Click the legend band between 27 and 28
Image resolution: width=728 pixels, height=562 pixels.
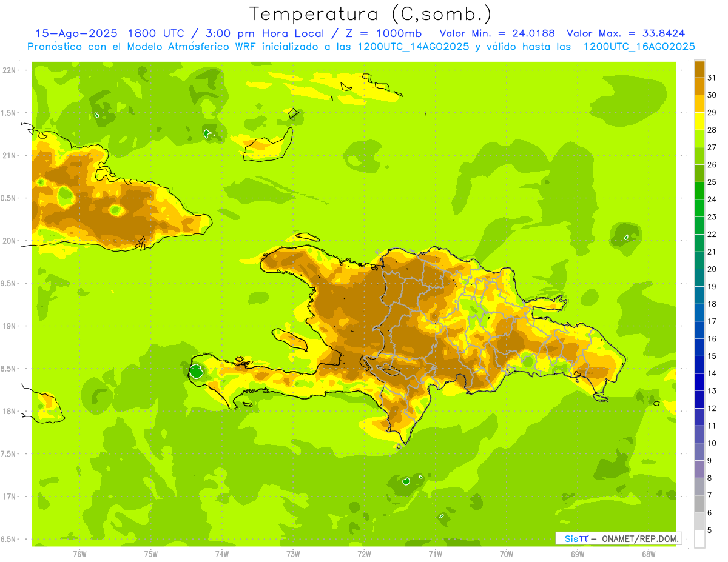pos(699,139)
